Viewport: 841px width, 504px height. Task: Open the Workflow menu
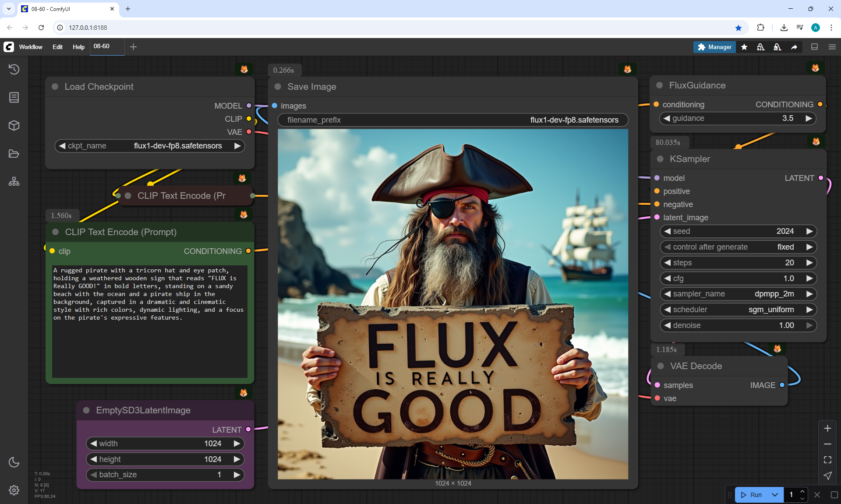[x=31, y=47]
